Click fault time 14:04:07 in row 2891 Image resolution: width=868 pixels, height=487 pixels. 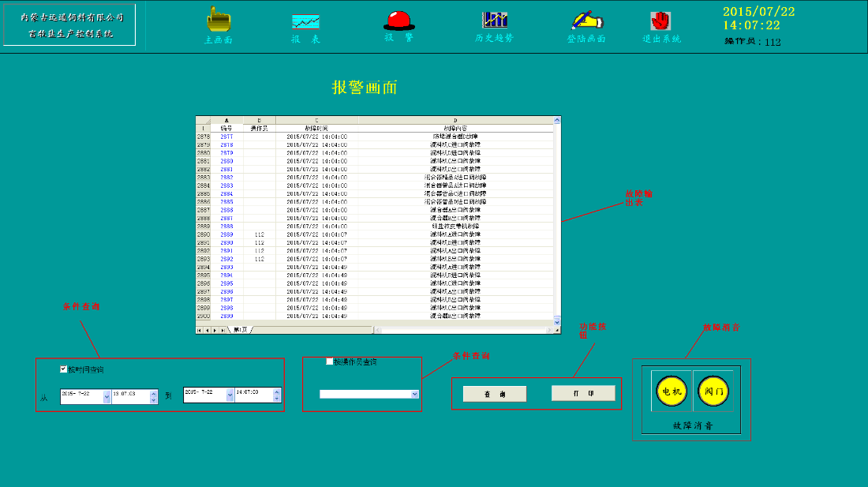(316, 243)
